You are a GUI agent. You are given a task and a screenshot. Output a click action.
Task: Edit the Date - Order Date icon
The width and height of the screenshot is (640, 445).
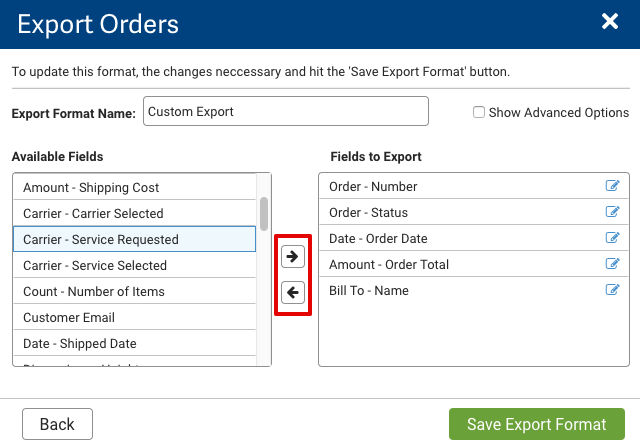click(x=612, y=238)
